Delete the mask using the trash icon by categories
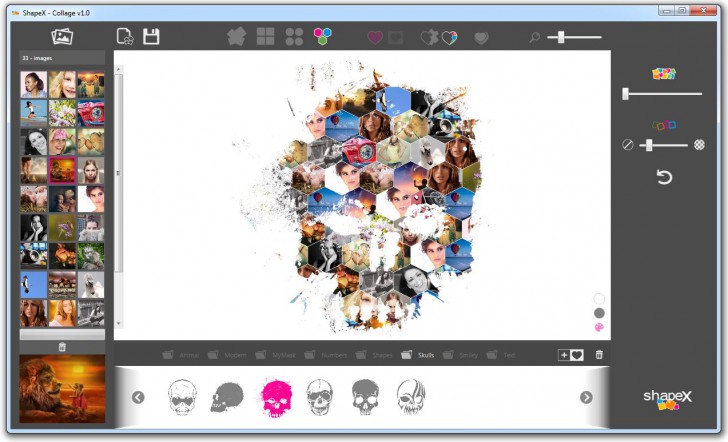 [599, 355]
